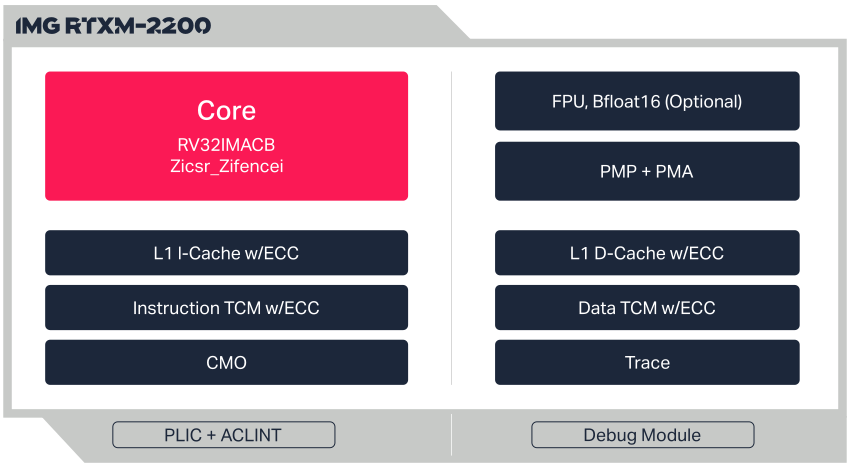
Task: Click the Debug Module box
Action: (x=642, y=435)
